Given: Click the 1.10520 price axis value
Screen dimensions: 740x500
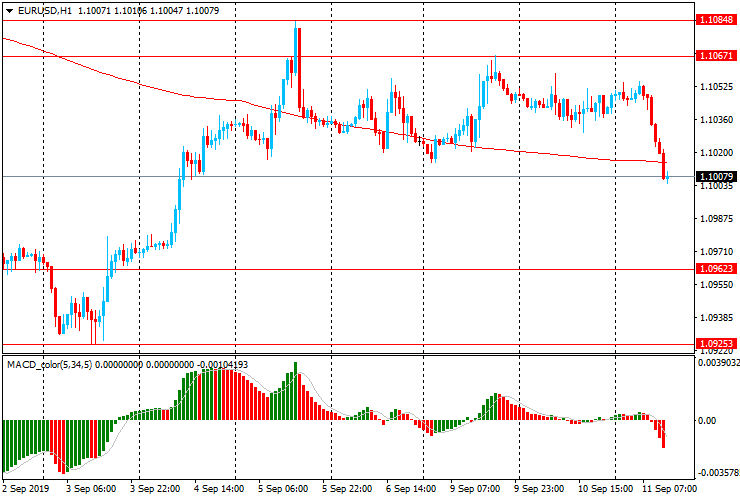Looking at the screenshot, I should click(x=716, y=87).
